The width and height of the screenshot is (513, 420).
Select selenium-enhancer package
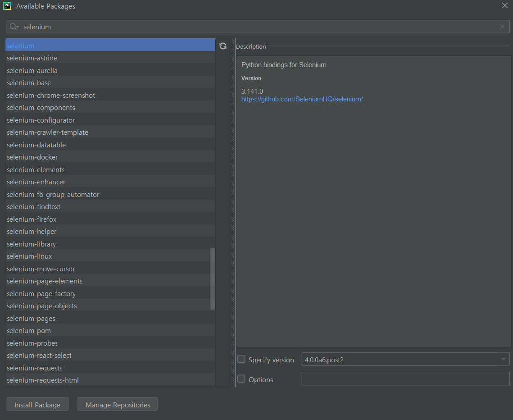pos(110,182)
